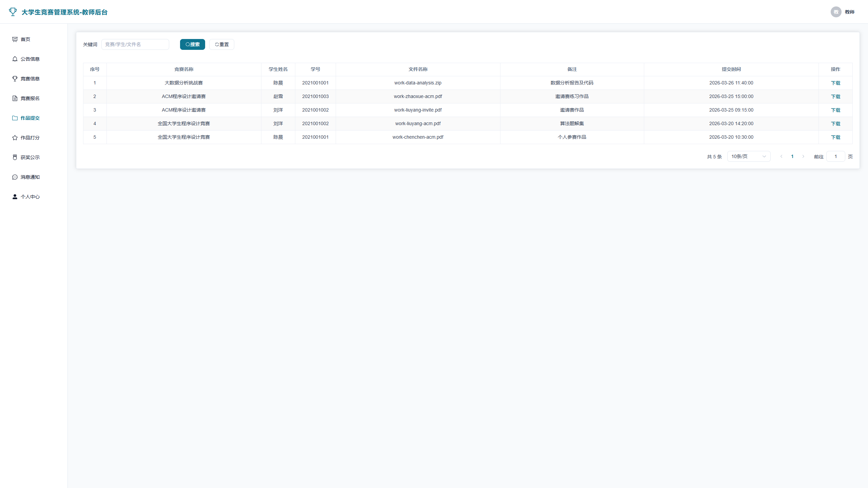Click the teacher avatar in top right
The height and width of the screenshot is (488, 868).
(x=836, y=12)
